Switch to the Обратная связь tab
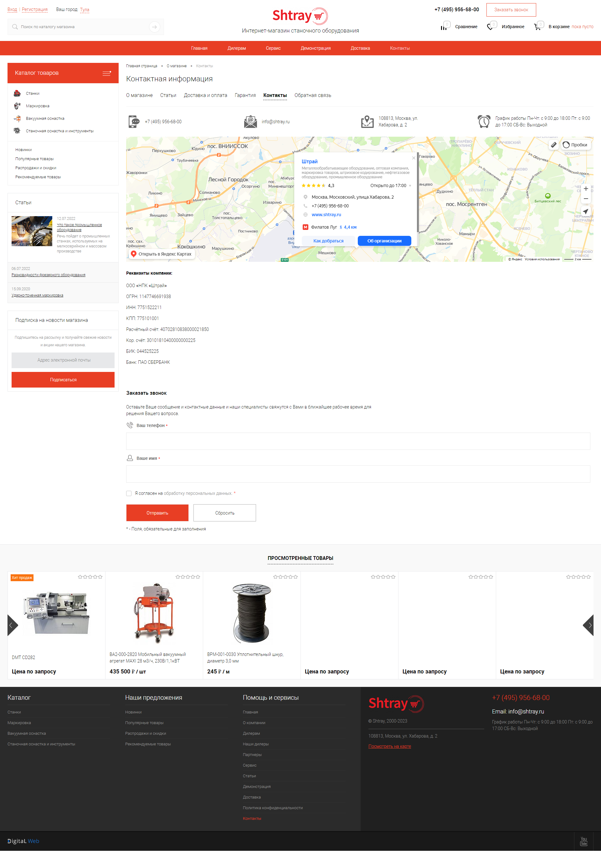Screen dimensions: 601x868 click(x=312, y=95)
